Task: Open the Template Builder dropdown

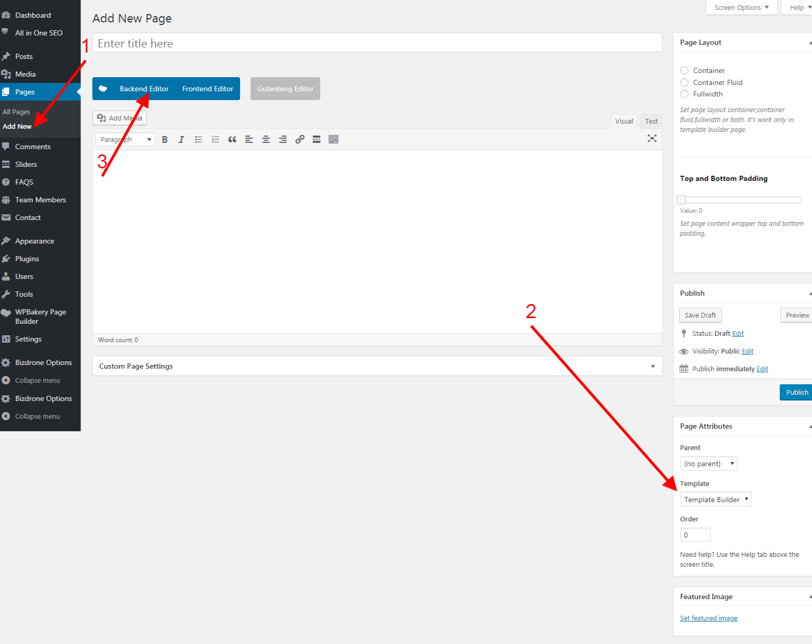Action: 716,500
